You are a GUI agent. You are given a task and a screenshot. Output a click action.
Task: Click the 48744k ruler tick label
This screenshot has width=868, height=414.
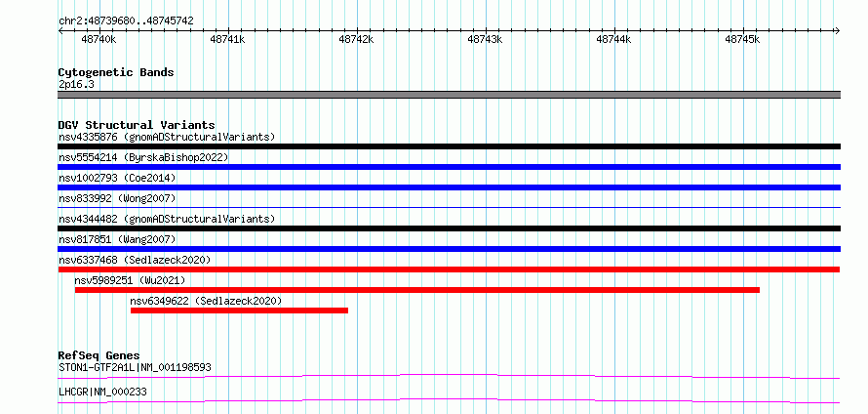(x=613, y=40)
